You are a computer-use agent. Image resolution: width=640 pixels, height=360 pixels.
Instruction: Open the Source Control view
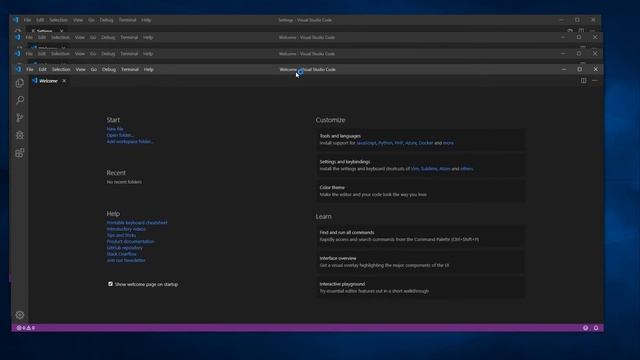coord(20,118)
